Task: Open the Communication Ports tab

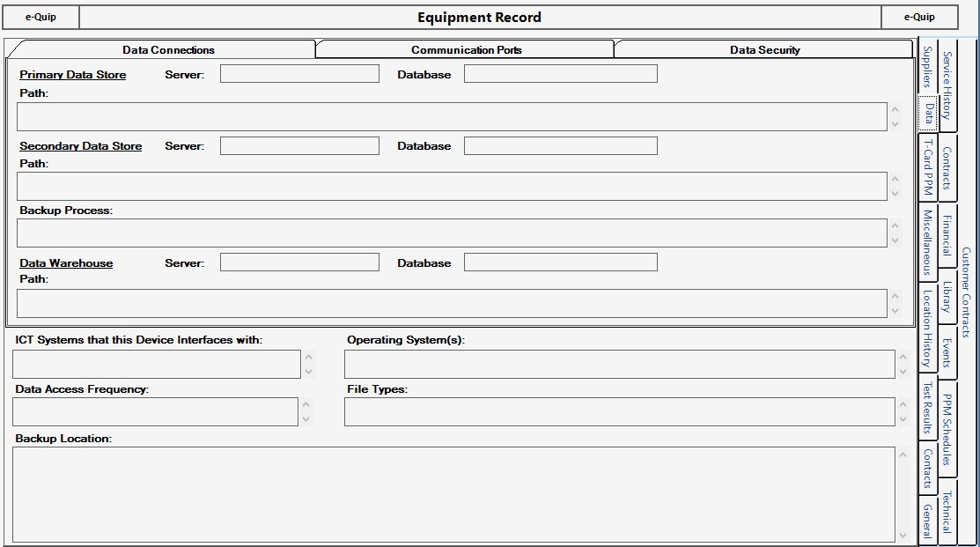Action: (x=467, y=50)
